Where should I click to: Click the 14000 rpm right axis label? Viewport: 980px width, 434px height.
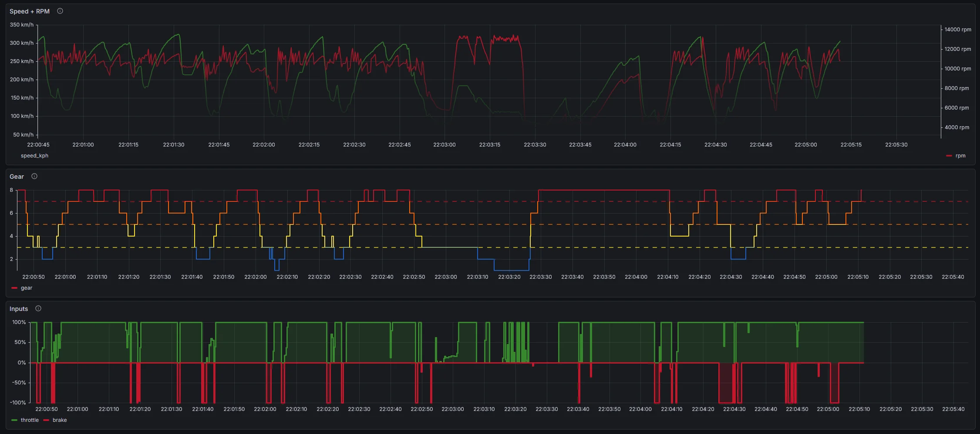(x=957, y=30)
